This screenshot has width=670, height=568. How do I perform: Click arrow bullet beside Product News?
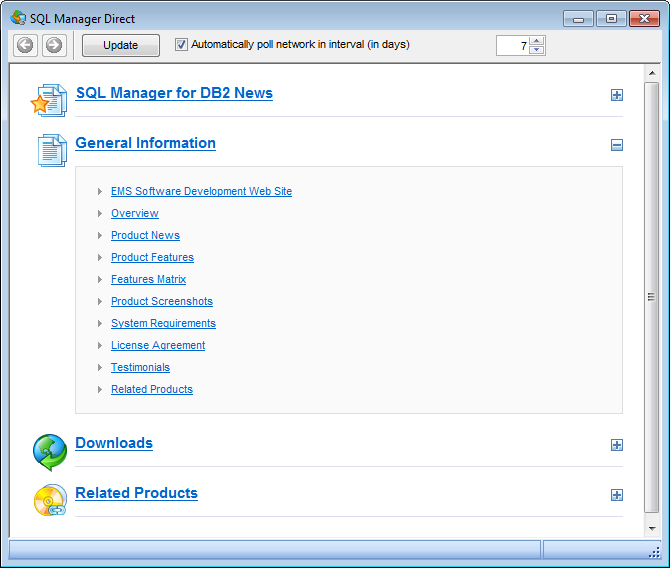click(x=100, y=235)
